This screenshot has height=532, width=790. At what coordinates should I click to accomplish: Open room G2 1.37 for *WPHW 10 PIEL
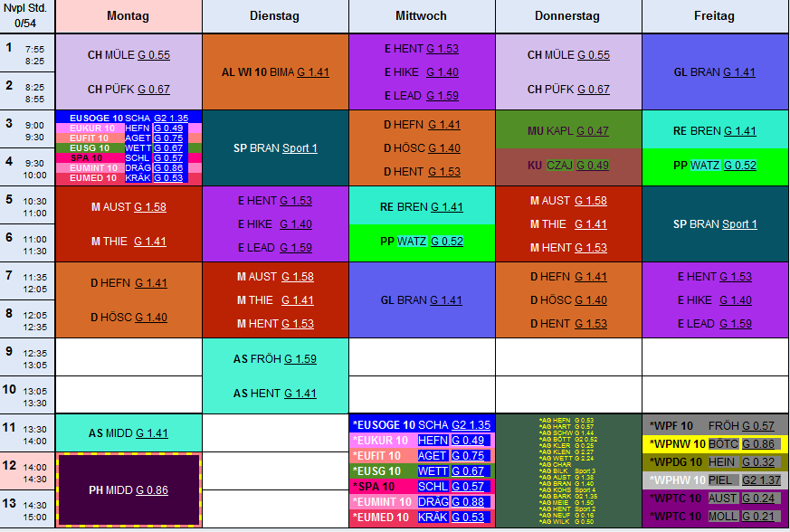pyautogui.click(x=761, y=480)
